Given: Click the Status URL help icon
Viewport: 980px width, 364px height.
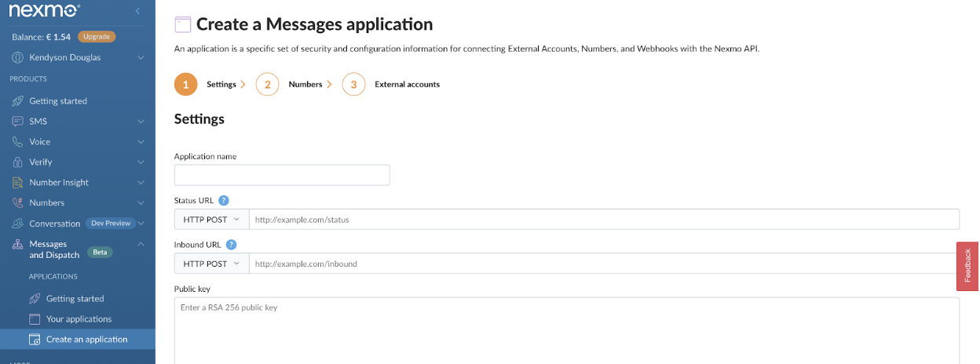Looking at the screenshot, I should (224, 201).
